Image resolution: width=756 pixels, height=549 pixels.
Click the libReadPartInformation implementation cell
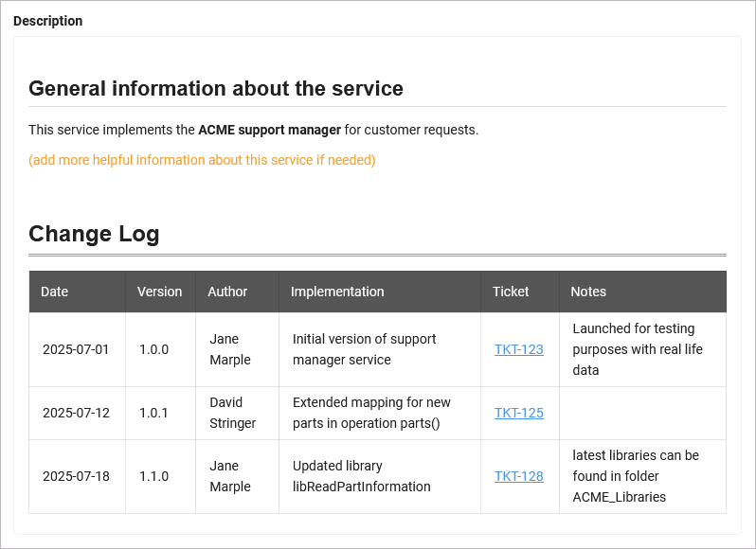tap(361, 476)
